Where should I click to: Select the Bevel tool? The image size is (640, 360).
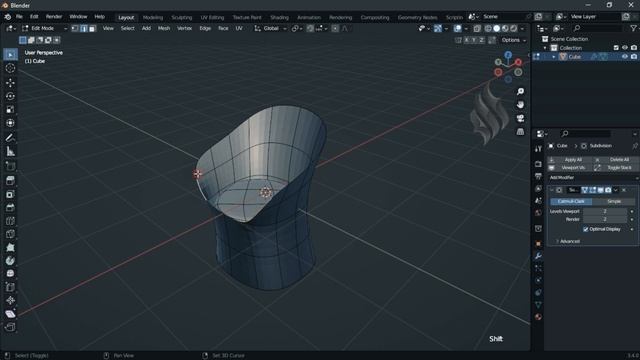pyautogui.click(x=11, y=208)
